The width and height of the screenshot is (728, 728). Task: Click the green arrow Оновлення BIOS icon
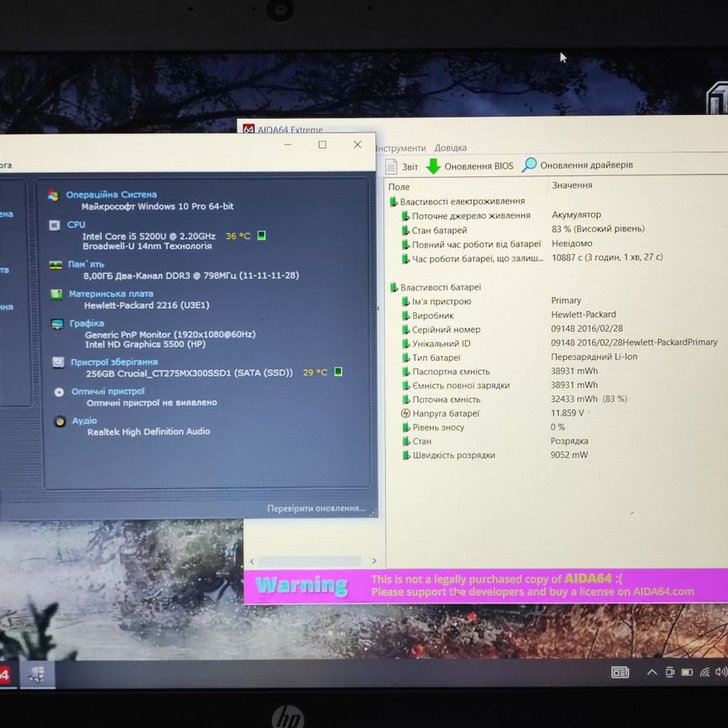coord(434,166)
